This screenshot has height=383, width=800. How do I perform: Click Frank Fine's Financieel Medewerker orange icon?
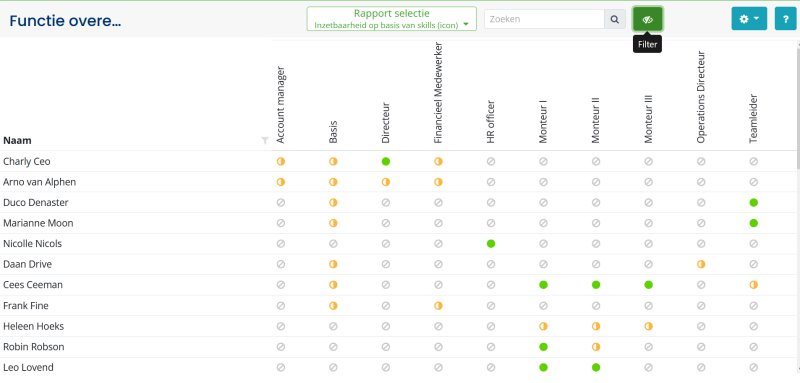tap(438, 306)
